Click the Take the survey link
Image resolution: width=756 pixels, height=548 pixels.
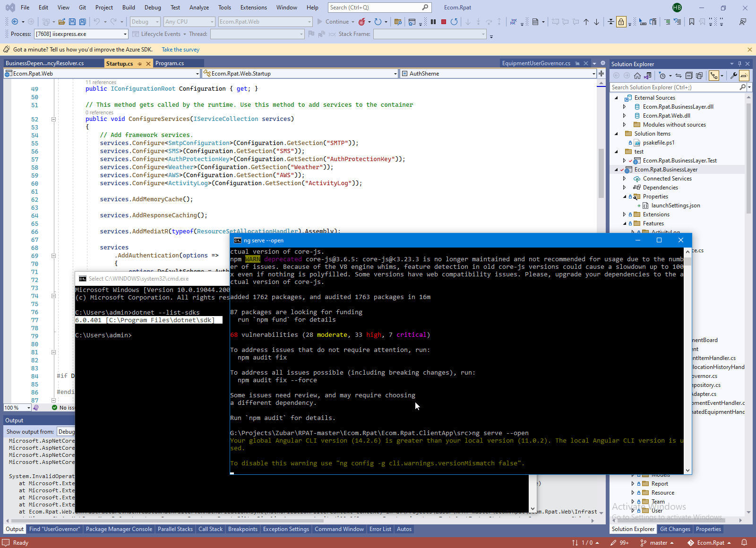[180, 50]
